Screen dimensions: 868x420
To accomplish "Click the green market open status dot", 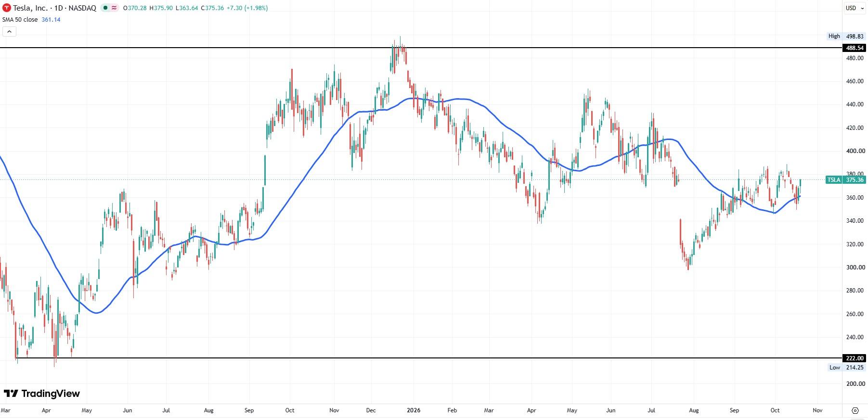I will (x=105, y=8).
